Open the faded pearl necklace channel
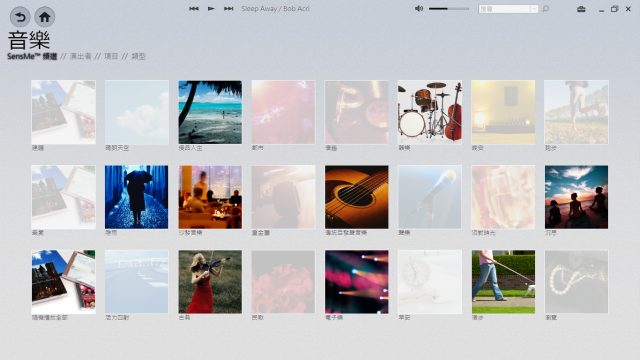 [576, 282]
